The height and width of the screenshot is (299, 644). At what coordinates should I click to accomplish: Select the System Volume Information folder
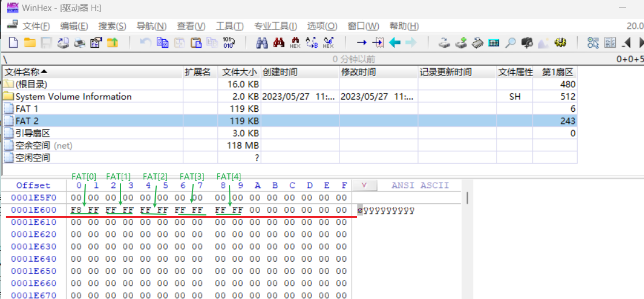pyautogui.click(x=289, y=97)
